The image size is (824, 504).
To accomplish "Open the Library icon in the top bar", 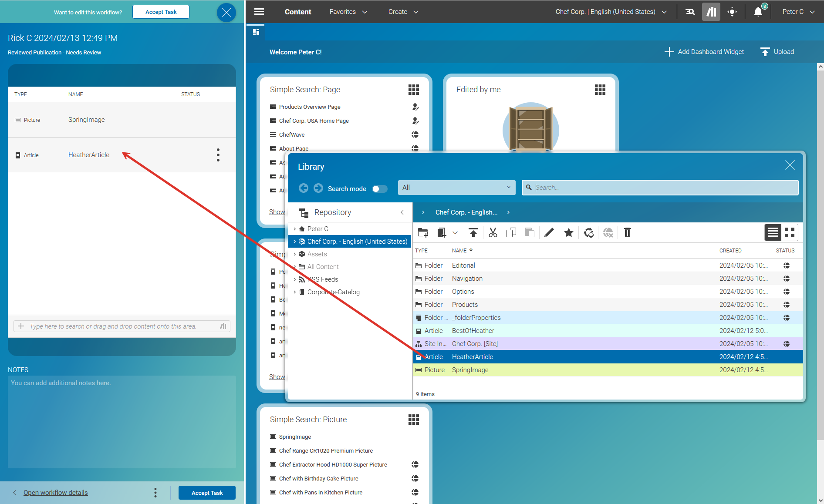I will pos(711,12).
